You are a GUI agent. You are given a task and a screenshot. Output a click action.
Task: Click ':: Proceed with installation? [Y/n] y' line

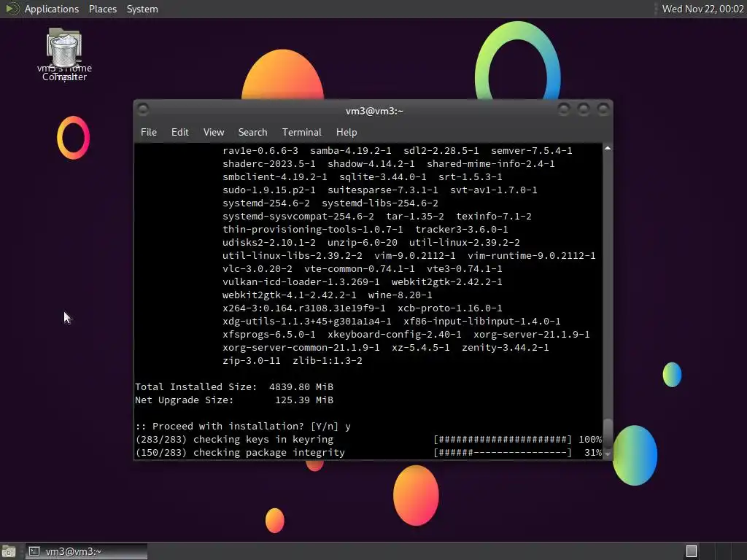(242, 426)
